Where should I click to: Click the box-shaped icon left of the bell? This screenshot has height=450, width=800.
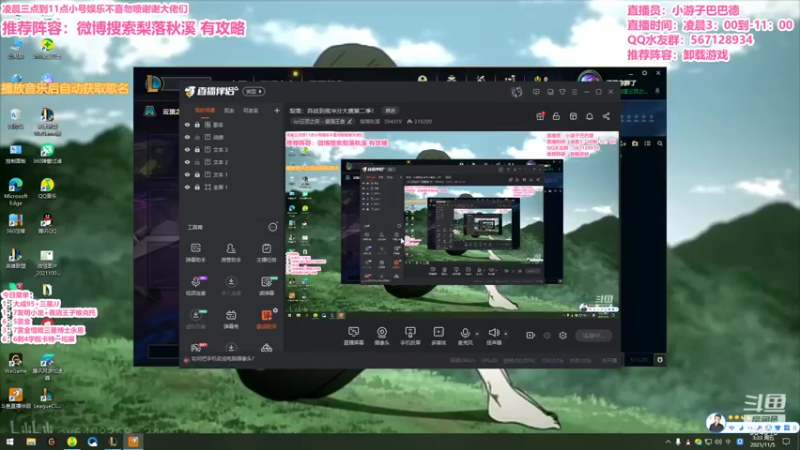[x=573, y=116]
